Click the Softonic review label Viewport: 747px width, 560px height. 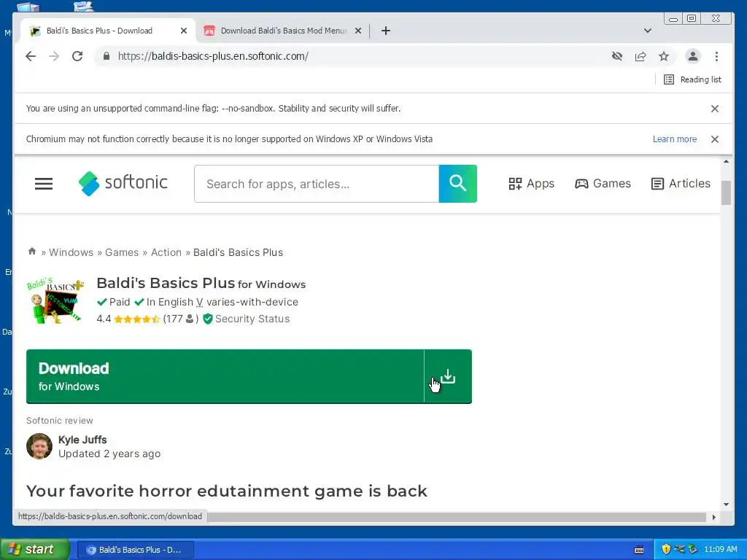[60, 421]
